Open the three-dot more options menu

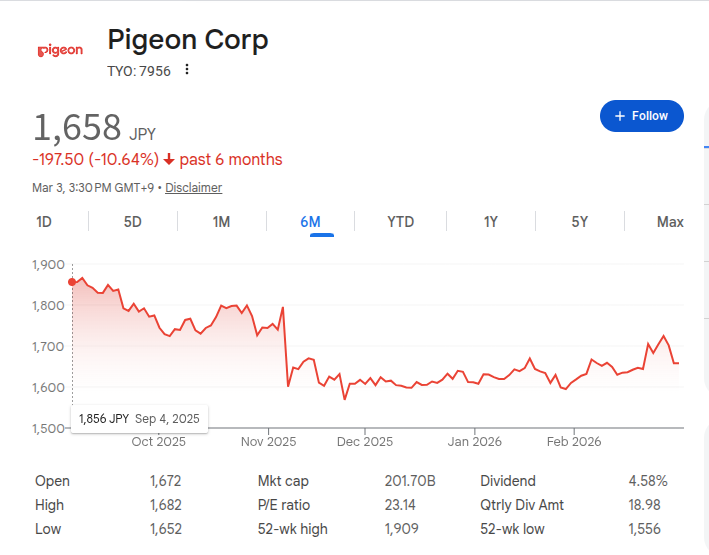[187, 70]
